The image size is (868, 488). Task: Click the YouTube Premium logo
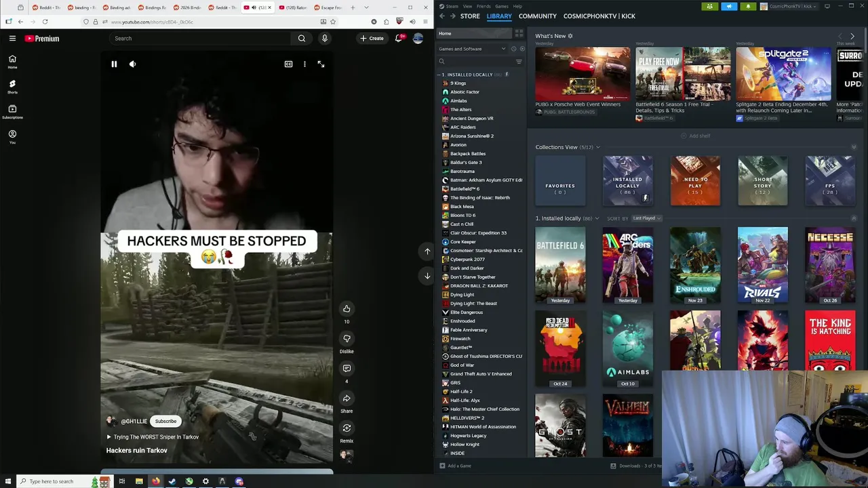(42, 39)
